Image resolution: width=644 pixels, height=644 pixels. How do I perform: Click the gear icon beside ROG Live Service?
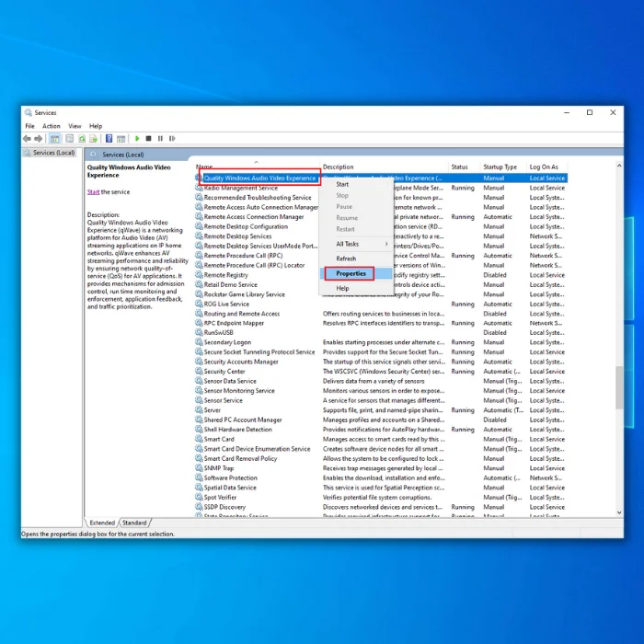coord(200,304)
